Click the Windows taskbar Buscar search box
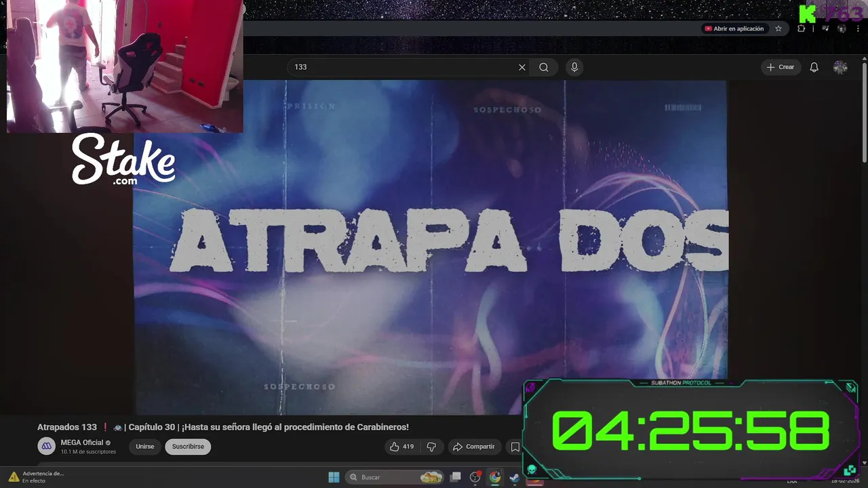The image size is (868, 488). point(395,477)
